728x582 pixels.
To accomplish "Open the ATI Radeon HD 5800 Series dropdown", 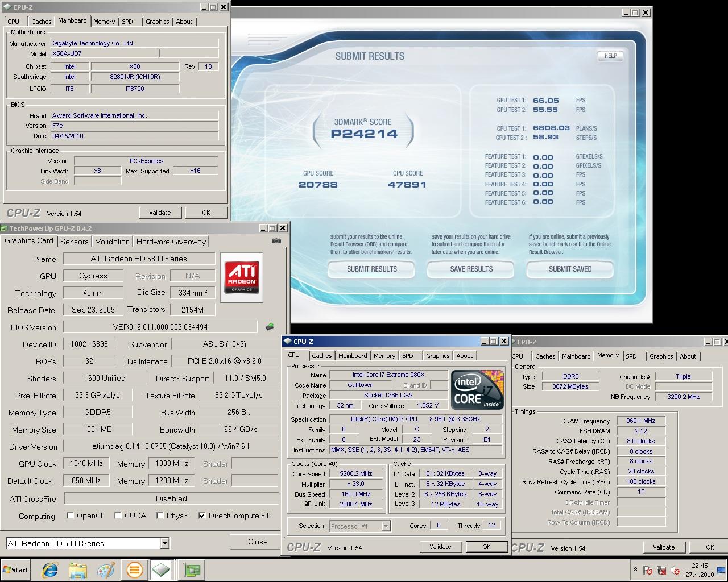I will tap(164, 543).
